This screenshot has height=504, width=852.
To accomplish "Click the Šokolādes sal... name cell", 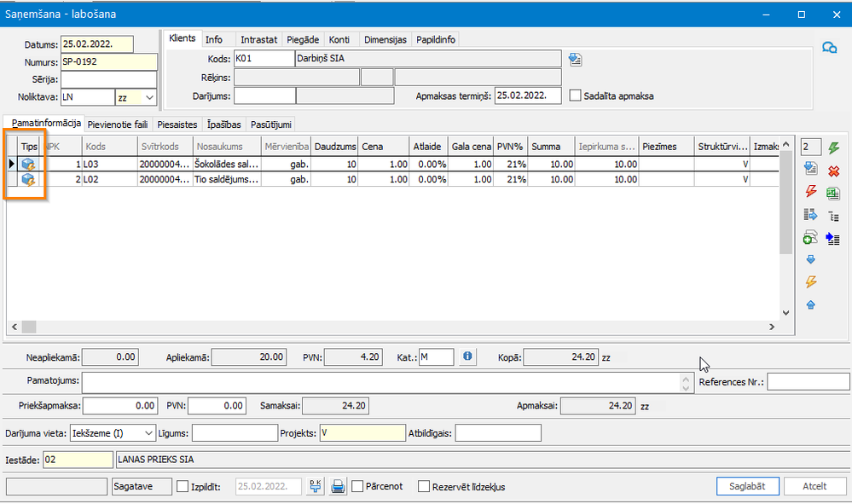I will coord(227,164).
